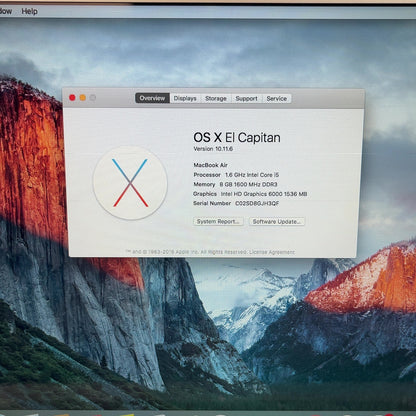Image resolution: width=416 pixels, height=416 pixels.
Task: Click the Software Update button
Action: [277, 222]
